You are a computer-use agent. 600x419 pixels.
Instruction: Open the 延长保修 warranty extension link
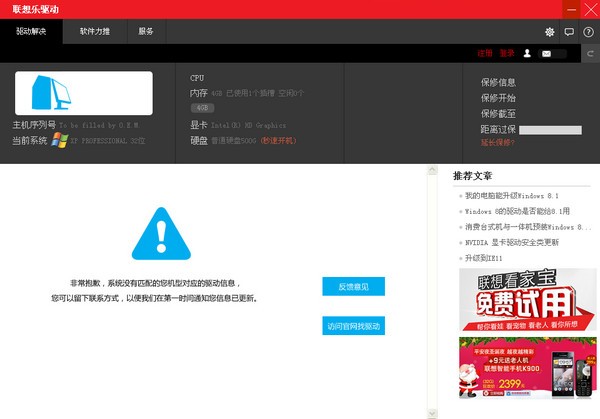(497, 143)
